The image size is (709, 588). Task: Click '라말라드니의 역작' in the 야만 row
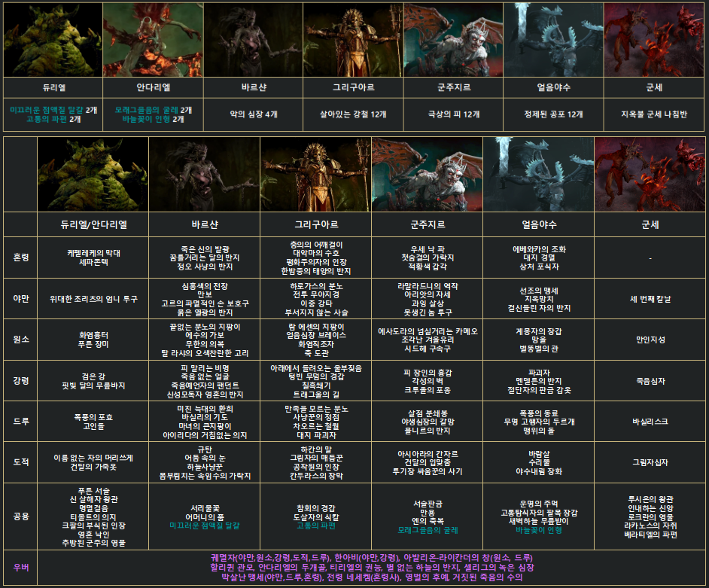428,286
